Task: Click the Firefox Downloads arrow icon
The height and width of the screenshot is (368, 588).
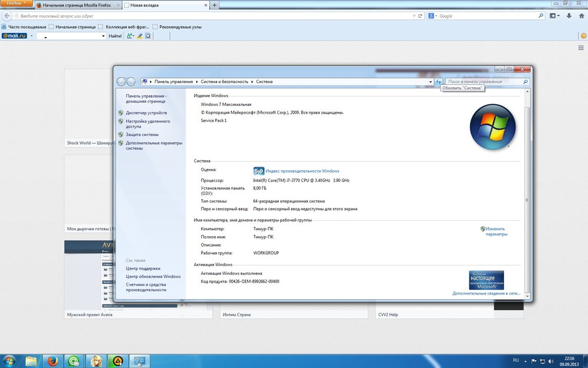Action: coord(567,16)
